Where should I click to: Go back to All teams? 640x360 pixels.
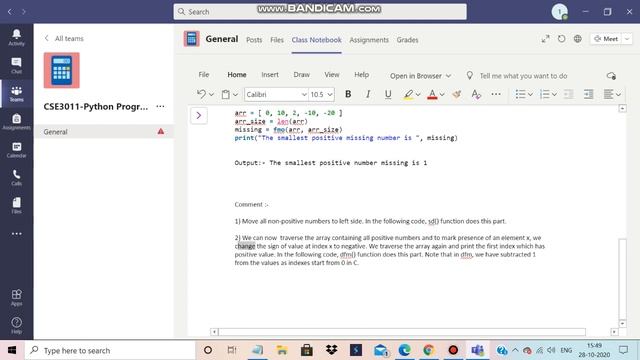coord(64,38)
